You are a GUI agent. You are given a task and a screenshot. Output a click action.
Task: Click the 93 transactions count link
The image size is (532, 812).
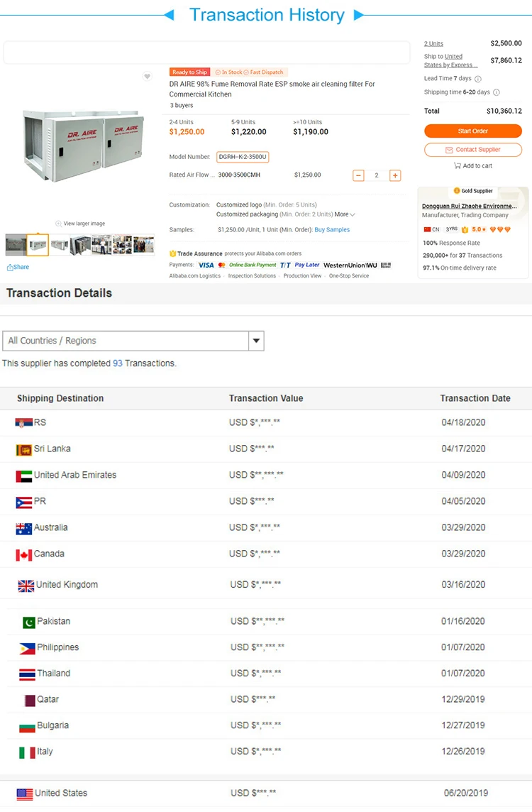[118, 363]
